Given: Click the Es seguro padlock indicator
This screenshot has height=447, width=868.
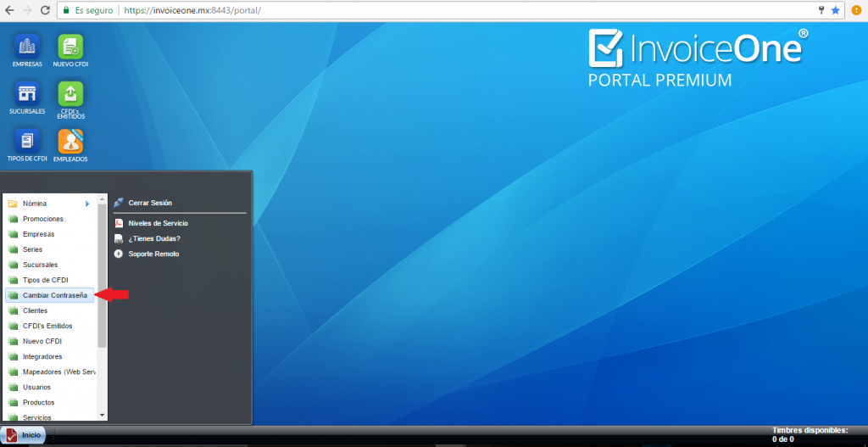Looking at the screenshot, I should (x=88, y=10).
